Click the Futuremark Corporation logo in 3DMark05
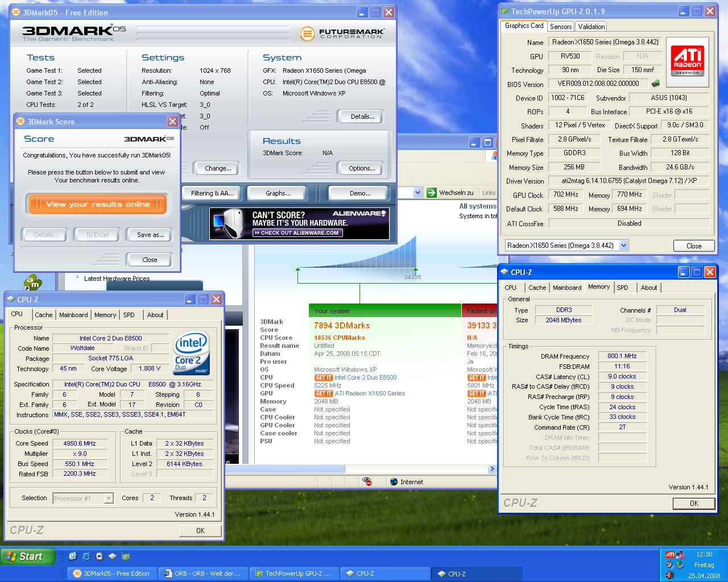728x582 pixels. click(x=342, y=34)
